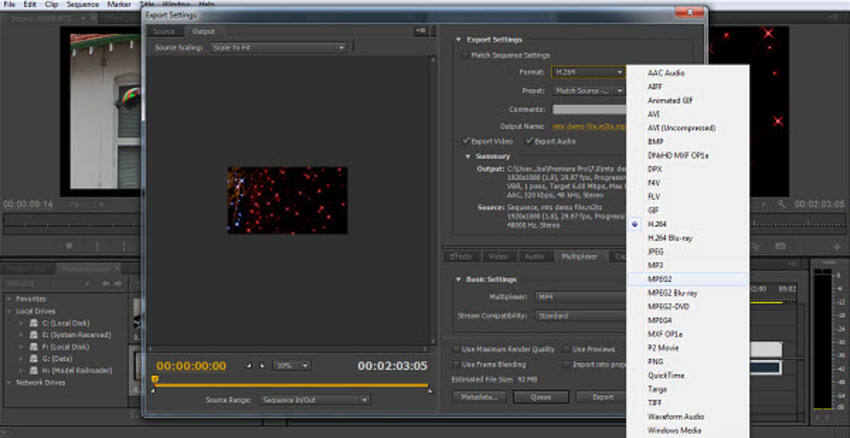Open Stream Compatibility dropdown Standard

(x=580, y=315)
